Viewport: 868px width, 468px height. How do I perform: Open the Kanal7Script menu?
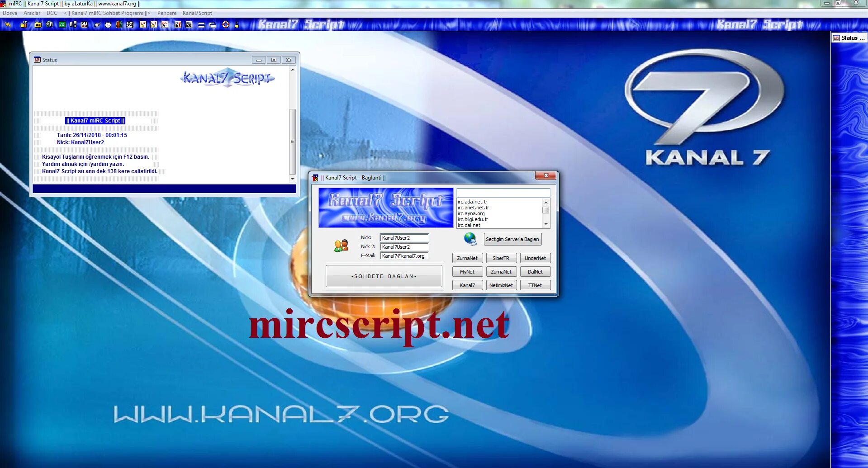(x=197, y=13)
